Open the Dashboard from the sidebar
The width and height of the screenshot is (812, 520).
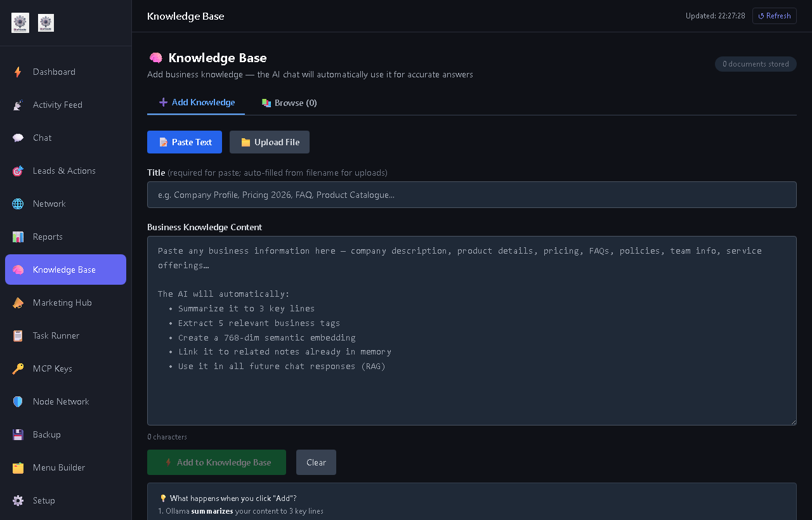coord(54,72)
